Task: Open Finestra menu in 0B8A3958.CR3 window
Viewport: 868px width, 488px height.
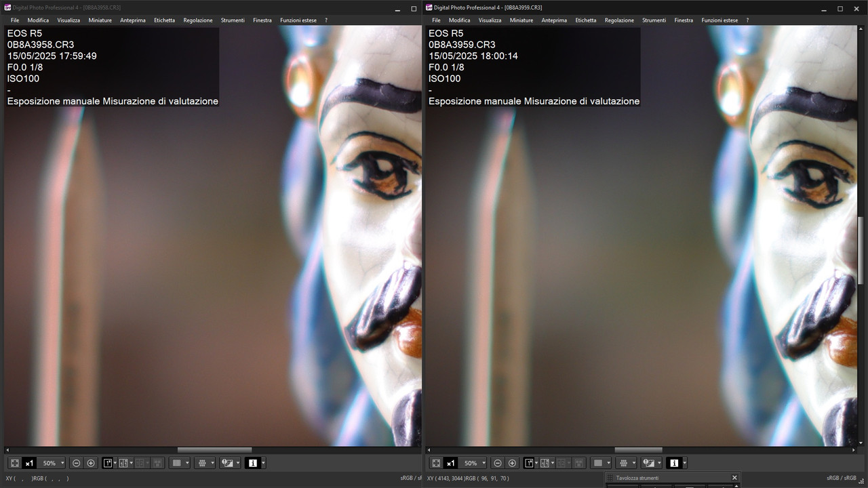Action: [262, 20]
